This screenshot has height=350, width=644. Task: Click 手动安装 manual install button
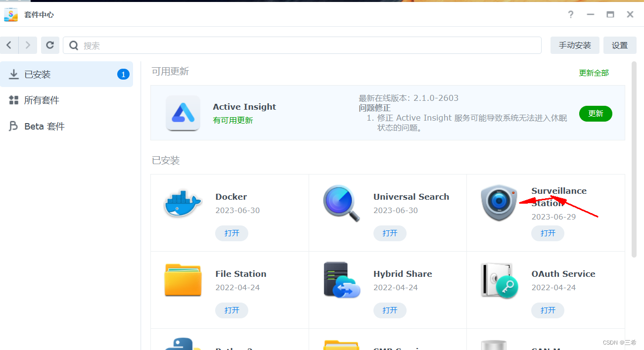click(x=575, y=45)
